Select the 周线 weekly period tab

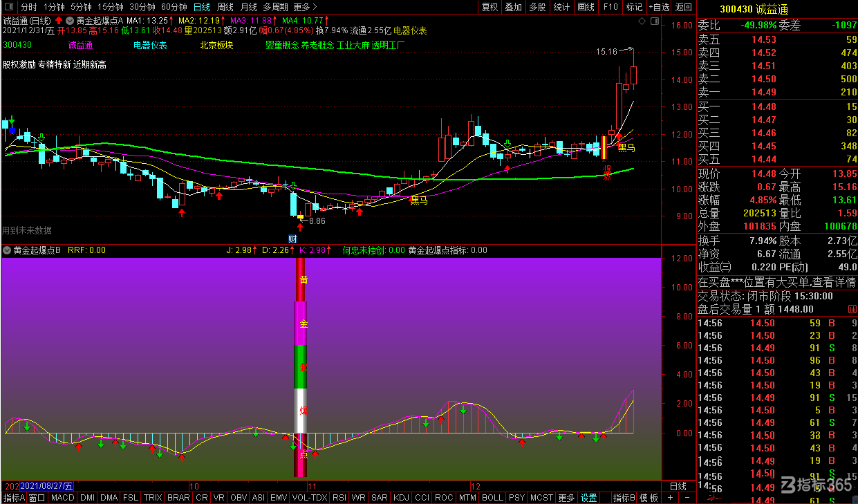coord(225,7)
